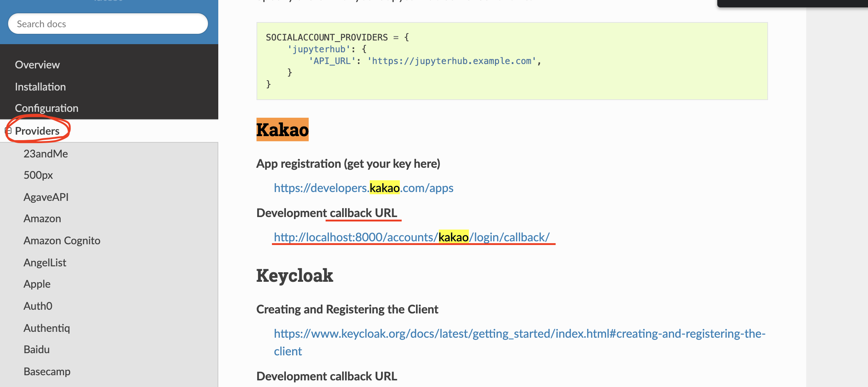Navigate to Apple provider
This screenshot has height=387, width=868.
pyautogui.click(x=37, y=284)
